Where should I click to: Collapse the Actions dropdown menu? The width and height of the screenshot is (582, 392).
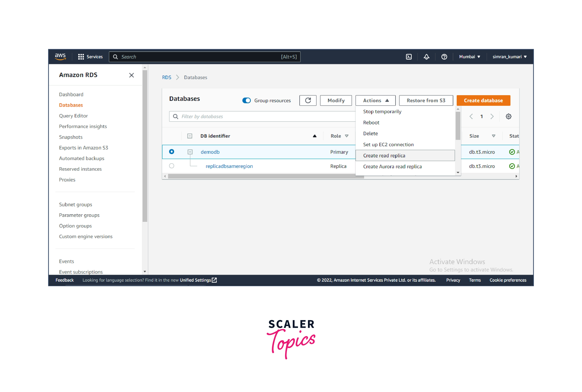pyautogui.click(x=375, y=100)
